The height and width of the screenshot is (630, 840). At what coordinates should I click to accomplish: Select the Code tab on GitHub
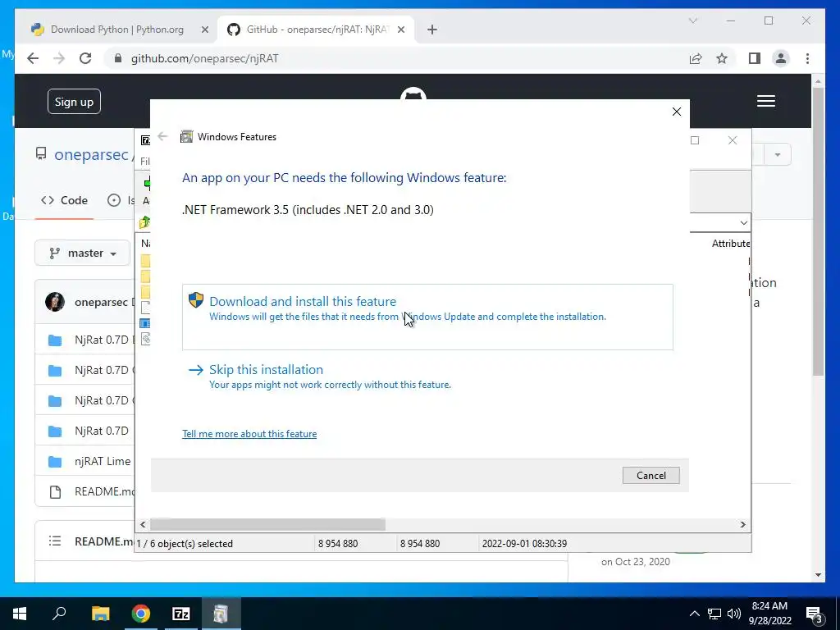pyautogui.click(x=64, y=200)
